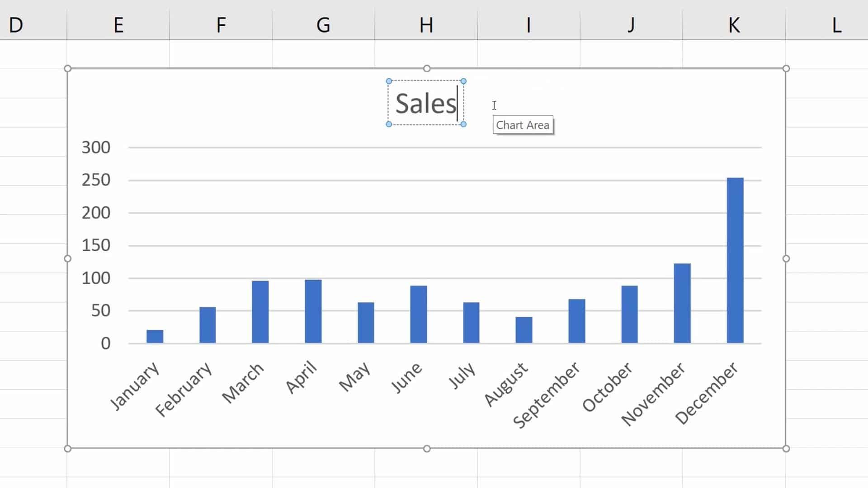Click the July bar
868x488 pixels.
471,323
